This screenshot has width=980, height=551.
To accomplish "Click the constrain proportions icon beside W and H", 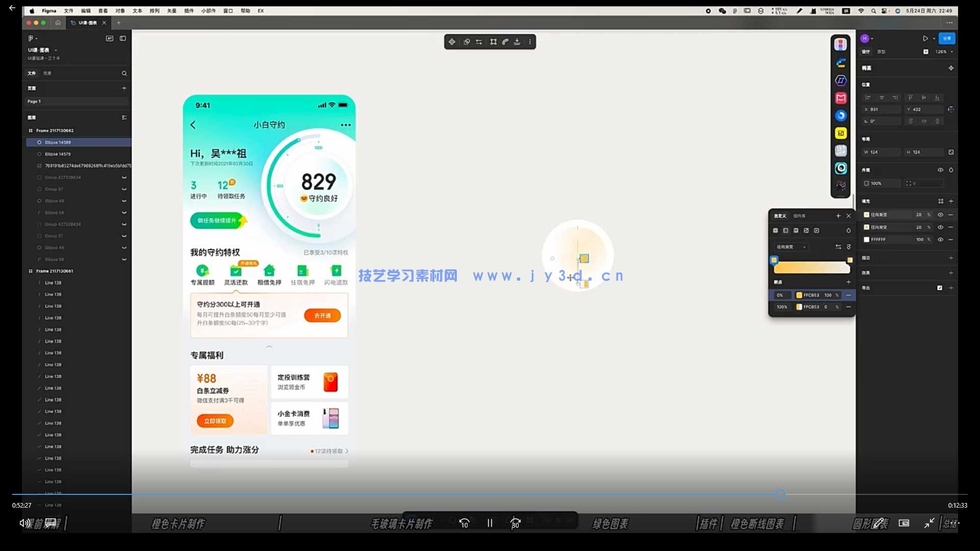I will click(951, 152).
